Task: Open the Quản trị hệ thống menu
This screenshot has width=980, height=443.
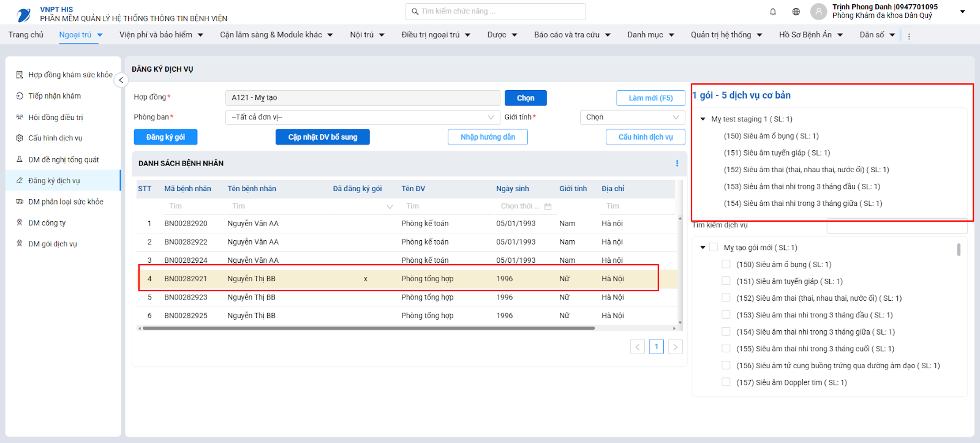Action: pyautogui.click(x=726, y=35)
